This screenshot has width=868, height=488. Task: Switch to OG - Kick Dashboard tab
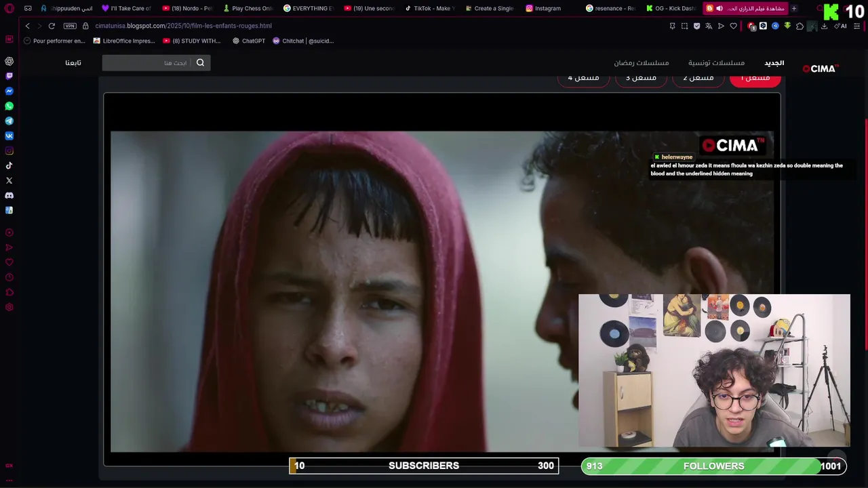click(672, 8)
